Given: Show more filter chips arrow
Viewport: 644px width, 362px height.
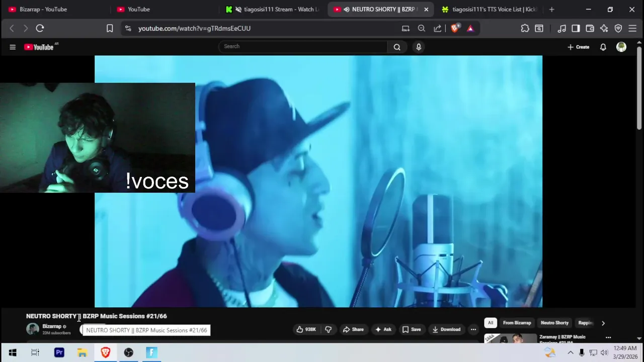Looking at the screenshot, I should click(x=603, y=323).
